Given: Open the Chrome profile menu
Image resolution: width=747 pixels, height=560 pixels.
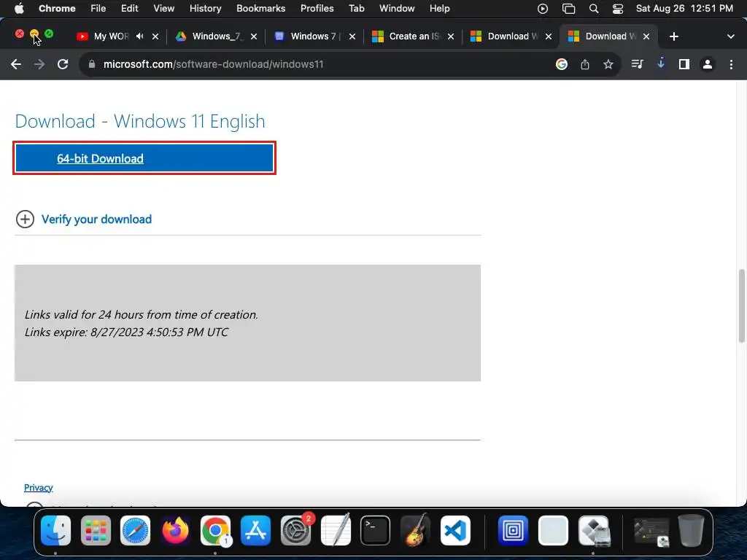Looking at the screenshot, I should (x=708, y=64).
